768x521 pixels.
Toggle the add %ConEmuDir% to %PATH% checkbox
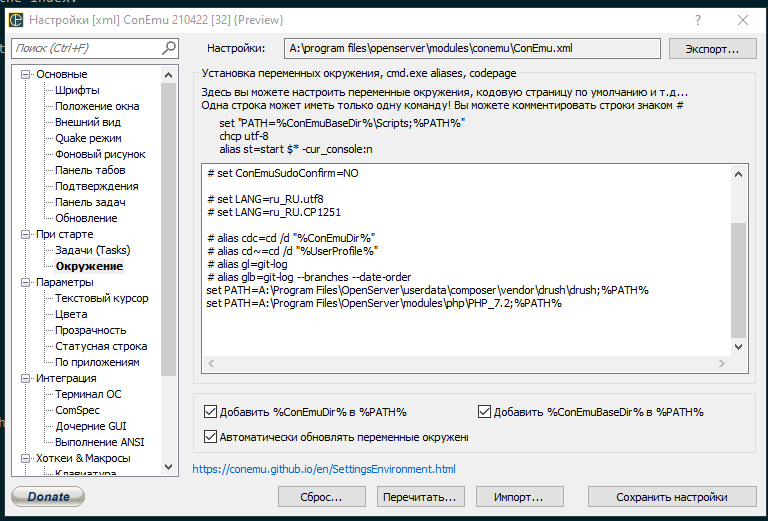(x=210, y=411)
